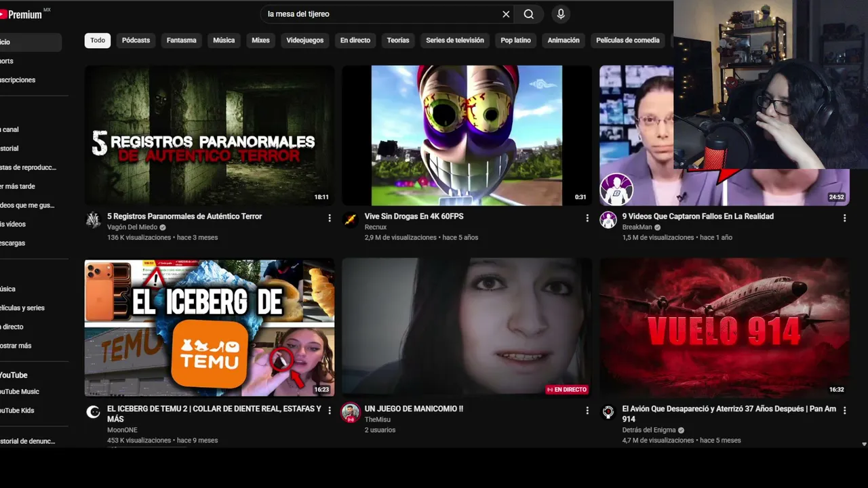
Task: Open the YouTube Premium logo home link
Action: pyautogui.click(x=22, y=14)
